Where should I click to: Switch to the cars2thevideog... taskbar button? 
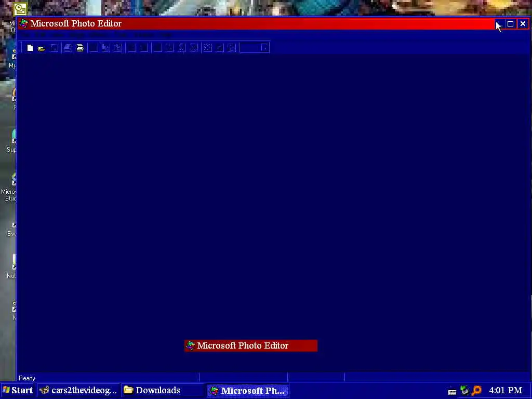[x=78, y=390]
